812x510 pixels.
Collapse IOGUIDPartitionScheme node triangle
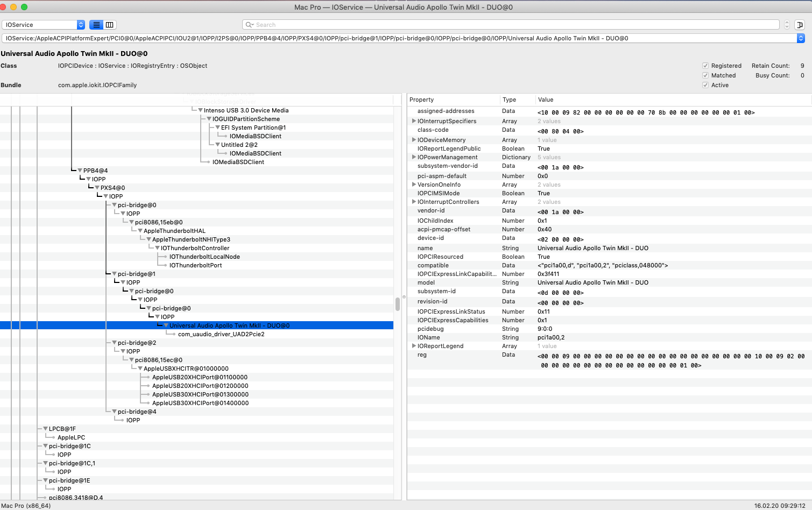209,119
